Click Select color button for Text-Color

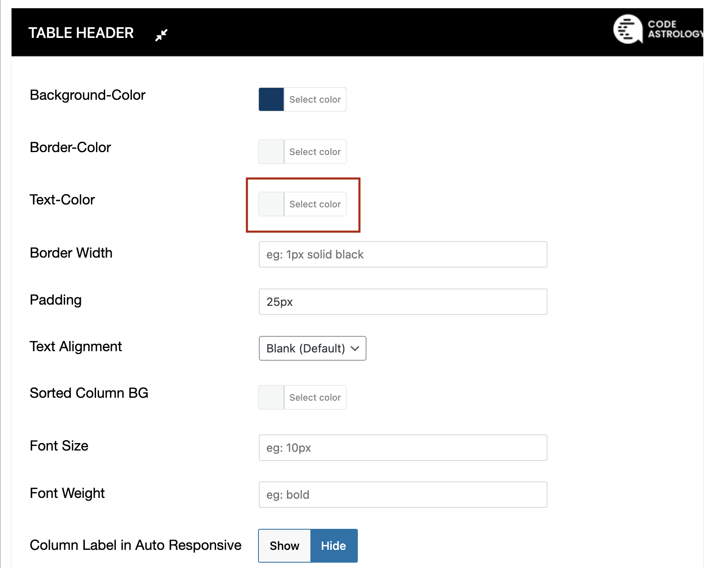[315, 204]
